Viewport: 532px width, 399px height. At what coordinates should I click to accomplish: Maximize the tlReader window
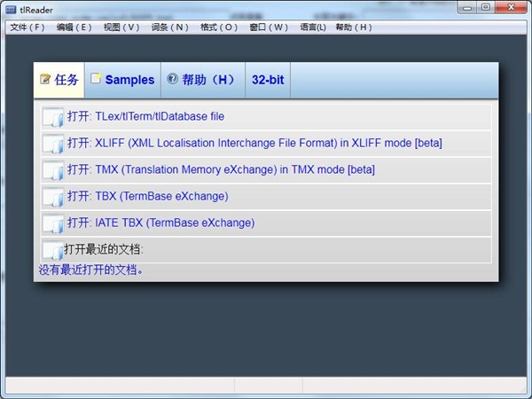pyautogui.click(x=486, y=7)
